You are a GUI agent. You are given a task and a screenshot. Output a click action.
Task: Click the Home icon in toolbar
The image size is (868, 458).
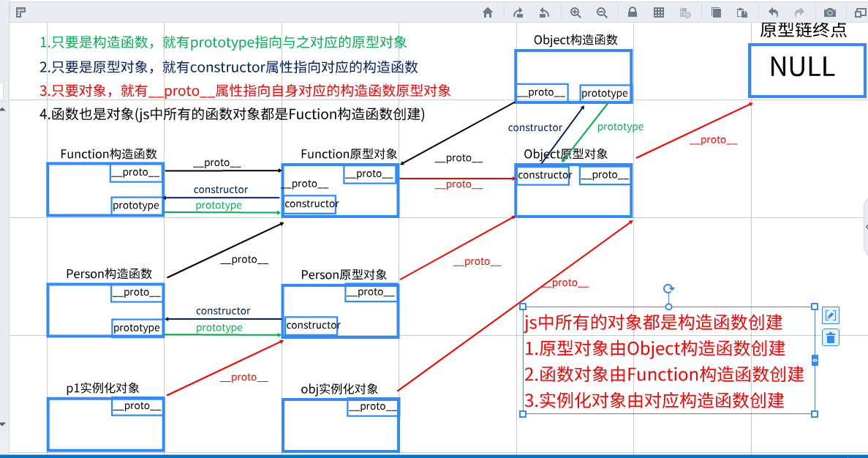488,12
